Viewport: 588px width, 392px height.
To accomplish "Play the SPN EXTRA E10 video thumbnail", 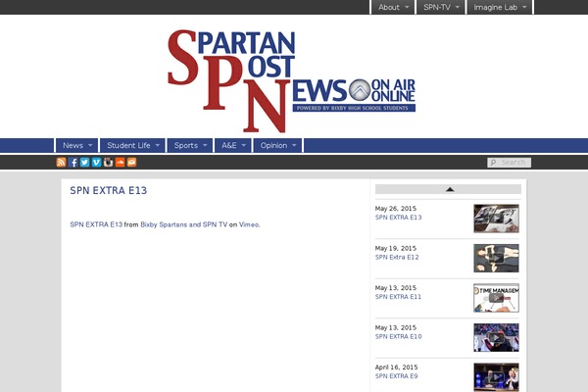I will click(x=496, y=337).
